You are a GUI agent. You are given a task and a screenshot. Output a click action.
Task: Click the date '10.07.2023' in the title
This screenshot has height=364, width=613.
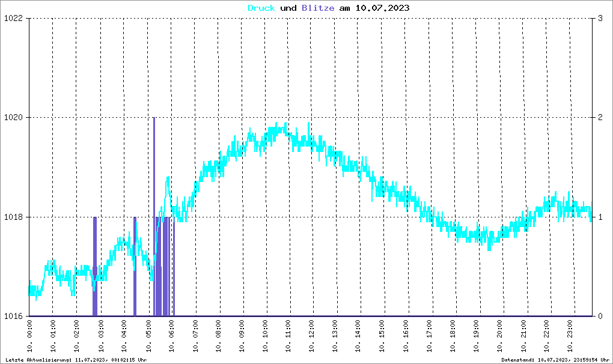382,8
